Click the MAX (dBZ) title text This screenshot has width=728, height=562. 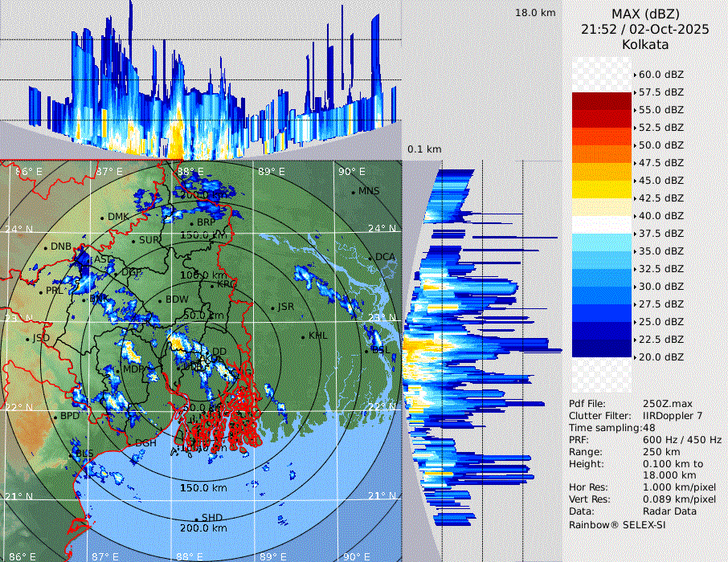(645, 14)
